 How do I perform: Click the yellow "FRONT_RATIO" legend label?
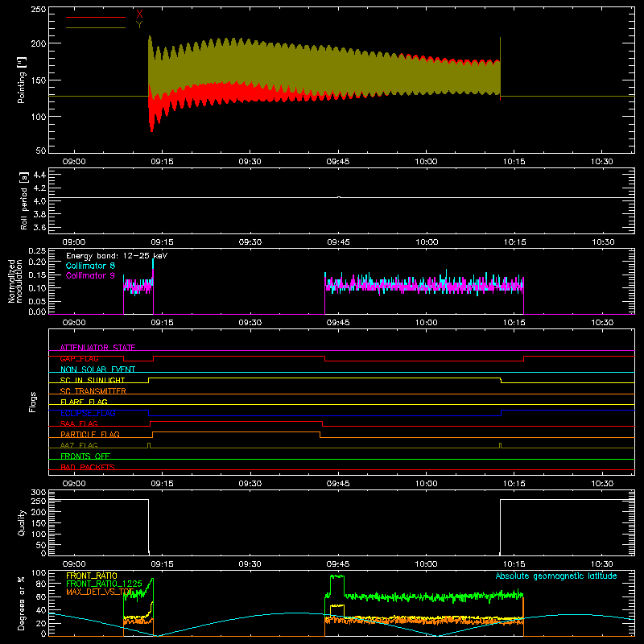[x=92, y=576]
